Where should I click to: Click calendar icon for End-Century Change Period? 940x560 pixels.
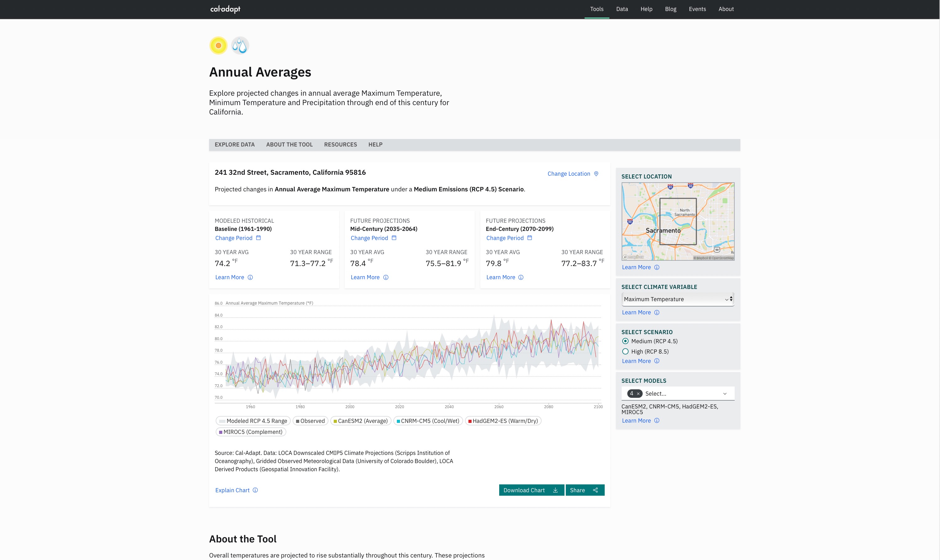529,238
